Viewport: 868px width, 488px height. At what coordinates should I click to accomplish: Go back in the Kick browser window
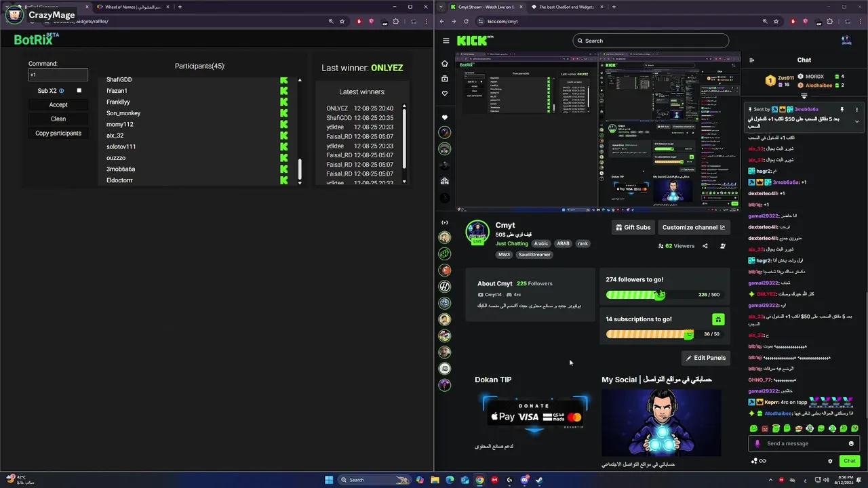(x=441, y=21)
